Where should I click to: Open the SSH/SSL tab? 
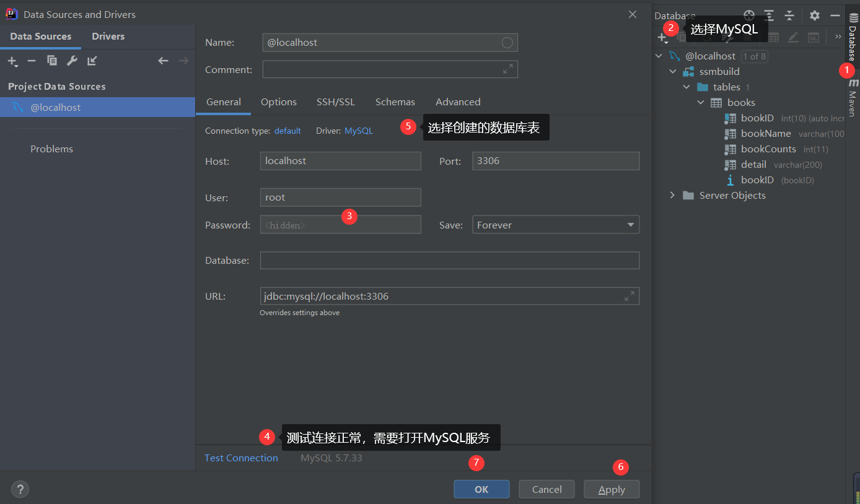tap(336, 102)
